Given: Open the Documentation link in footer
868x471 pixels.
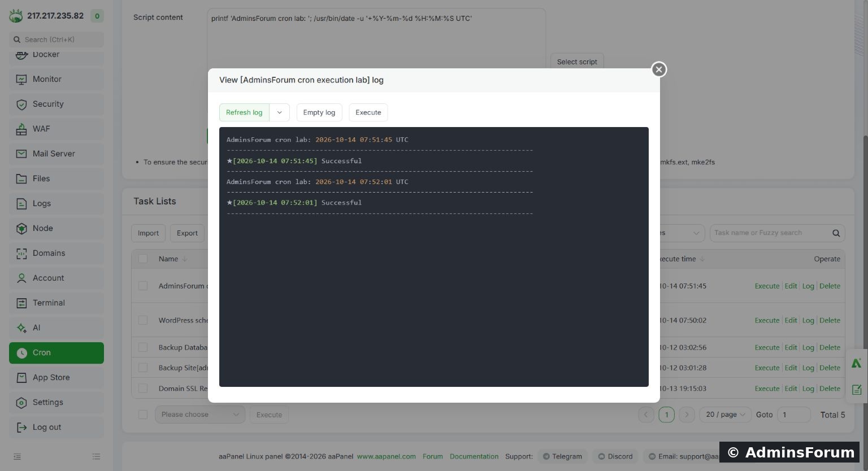Looking at the screenshot, I should click(x=474, y=456).
